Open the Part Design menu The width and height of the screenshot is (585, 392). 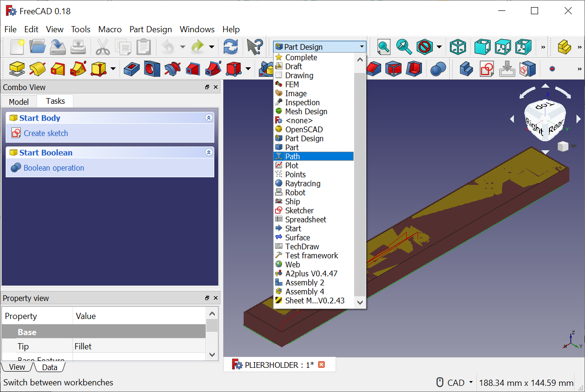[151, 29]
